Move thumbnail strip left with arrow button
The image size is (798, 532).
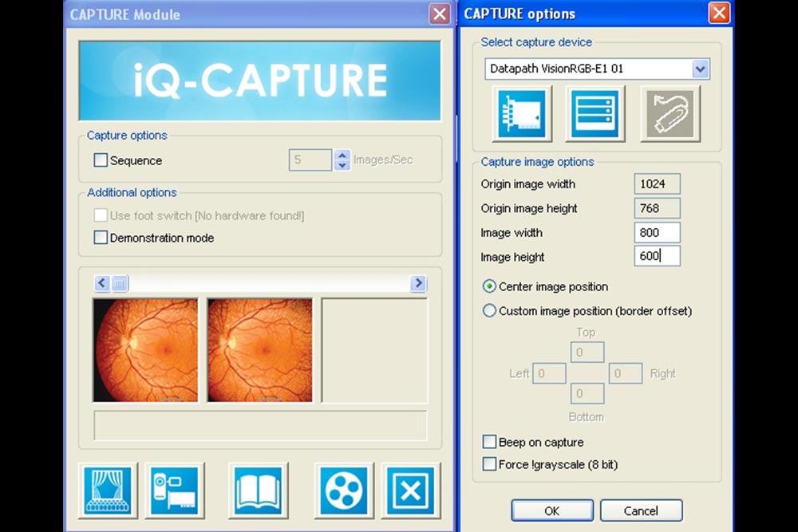pos(102,283)
